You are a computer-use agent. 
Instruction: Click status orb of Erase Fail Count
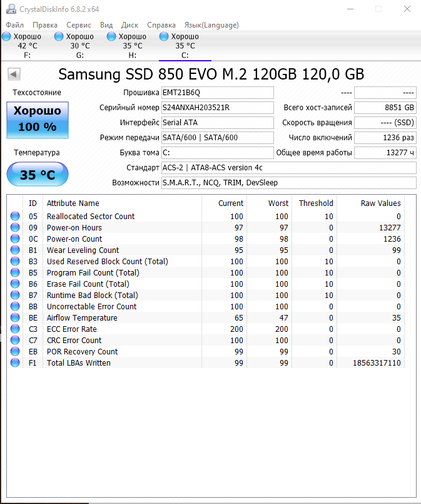click(x=15, y=284)
